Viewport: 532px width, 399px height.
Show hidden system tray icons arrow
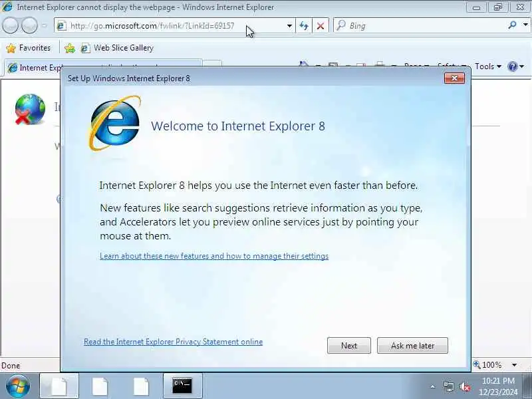pos(433,386)
